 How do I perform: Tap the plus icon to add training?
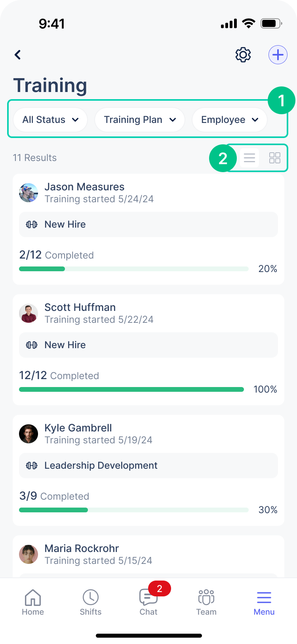[278, 55]
